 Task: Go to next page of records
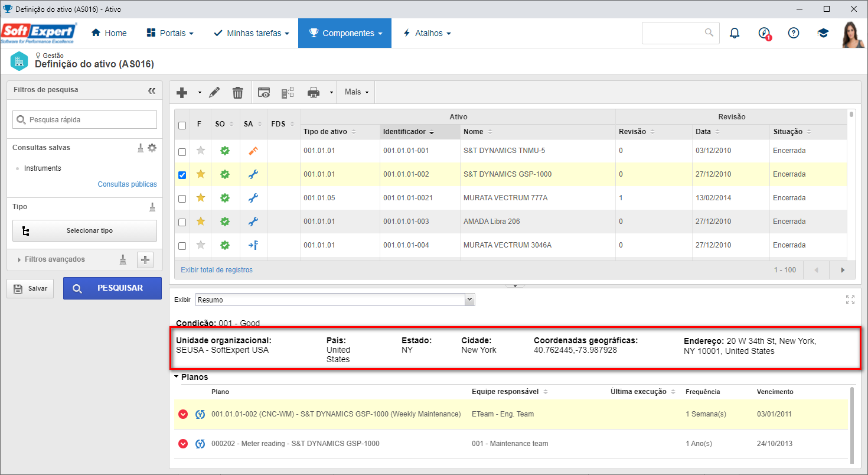pos(843,270)
